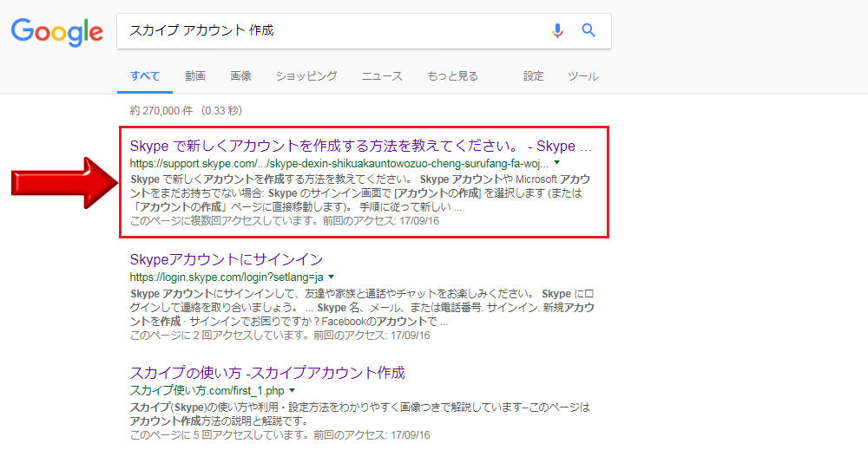Open スカイプの使い方 -スカイプアカウント作成 result

[267, 373]
